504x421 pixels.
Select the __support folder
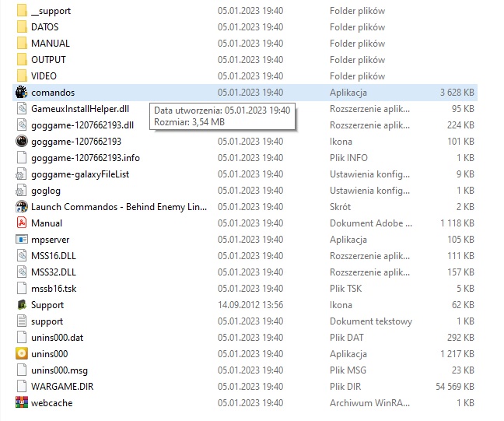click(51, 11)
